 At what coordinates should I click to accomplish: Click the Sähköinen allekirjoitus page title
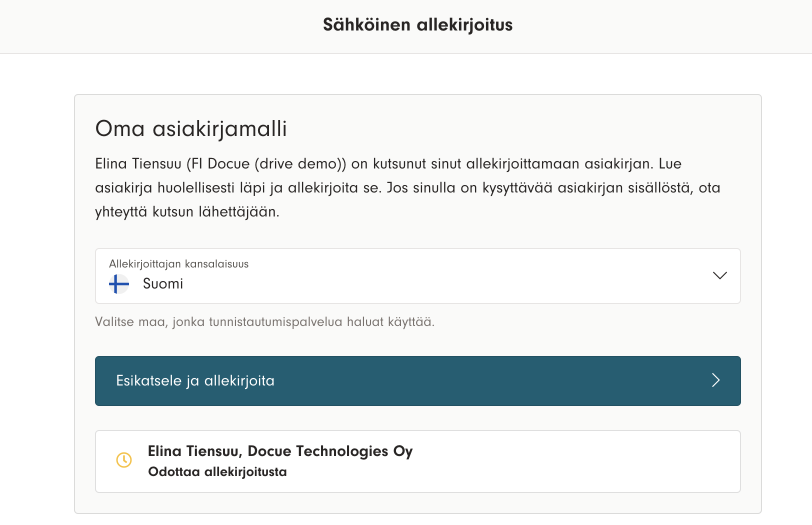coord(417,25)
